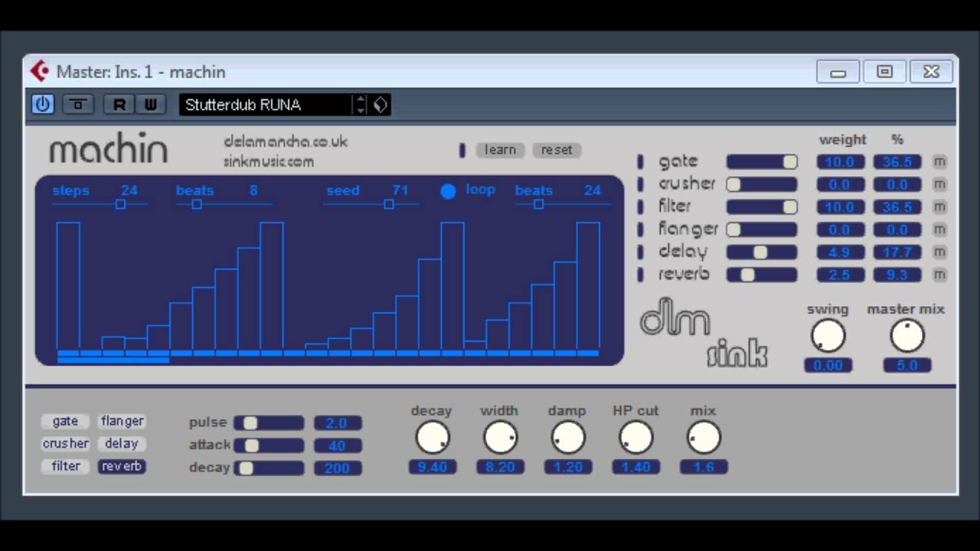The width and height of the screenshot is (980, 551).
Task: Click the crusher weight slider
Action: point(762,184)
